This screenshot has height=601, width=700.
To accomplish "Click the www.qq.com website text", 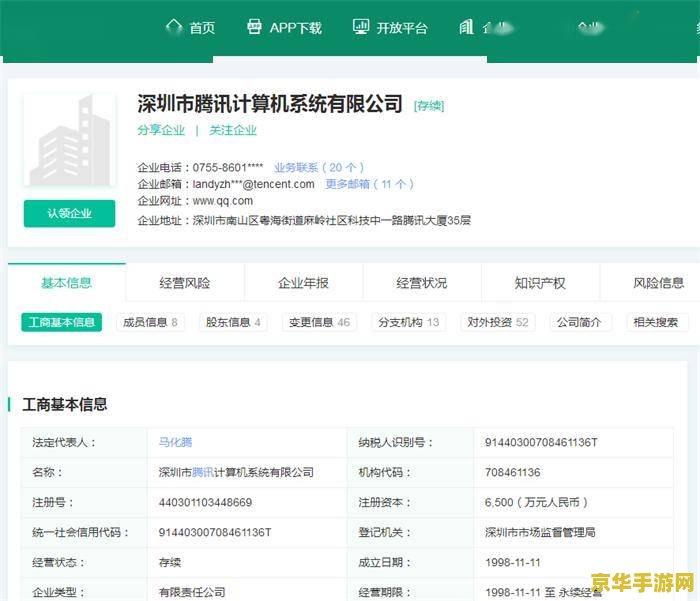I will tap(223, 201).
